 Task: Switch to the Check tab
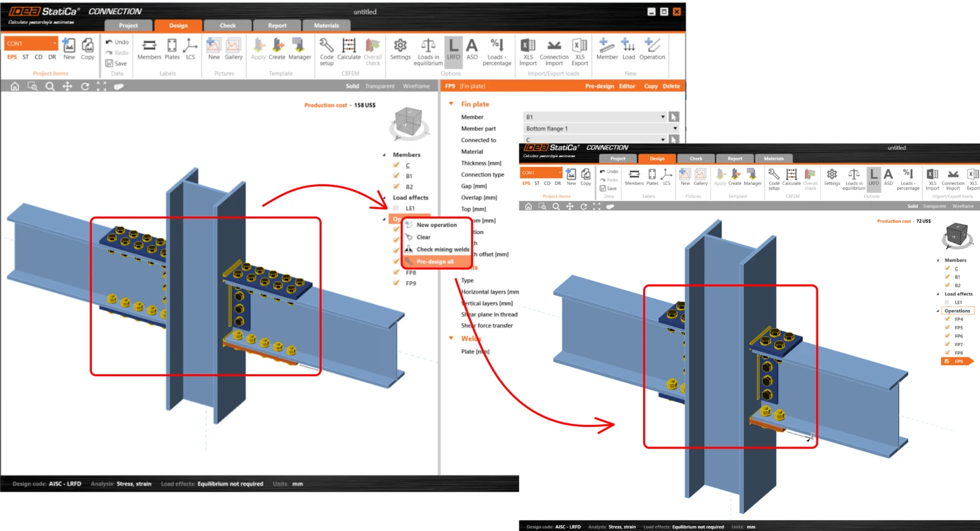point(227,25)
